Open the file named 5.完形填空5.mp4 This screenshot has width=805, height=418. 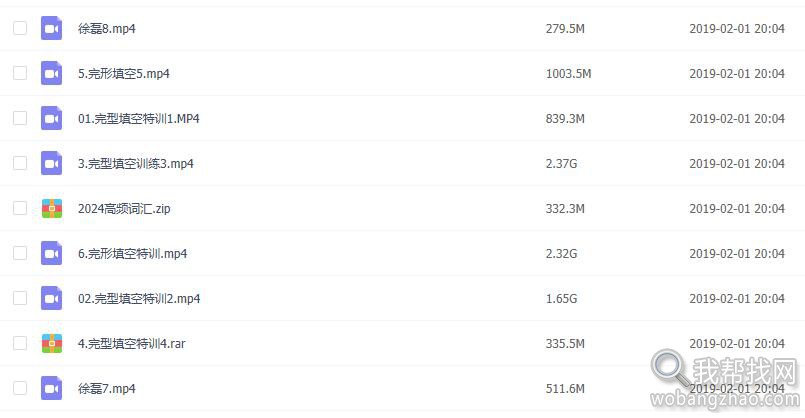coord(124,73)
